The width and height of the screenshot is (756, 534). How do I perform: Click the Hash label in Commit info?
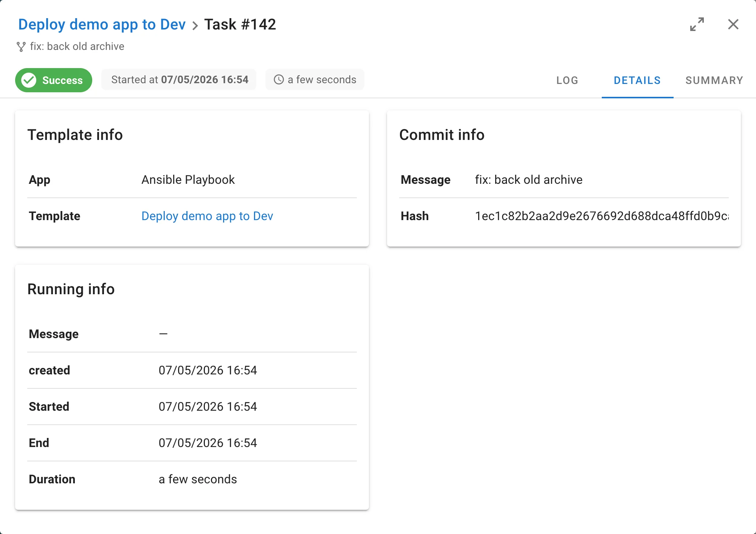(415, 216)
